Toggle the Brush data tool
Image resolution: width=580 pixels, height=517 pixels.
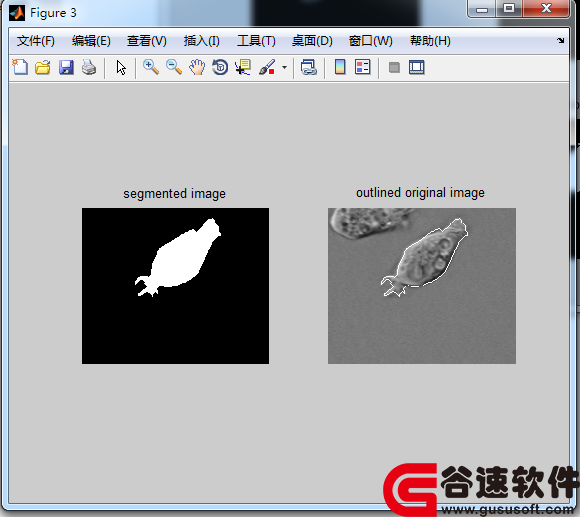click(x=267, y=67)
